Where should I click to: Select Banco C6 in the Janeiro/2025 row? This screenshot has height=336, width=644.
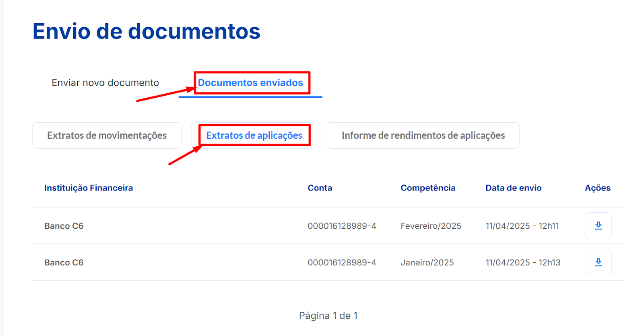[x=64, y=262]
